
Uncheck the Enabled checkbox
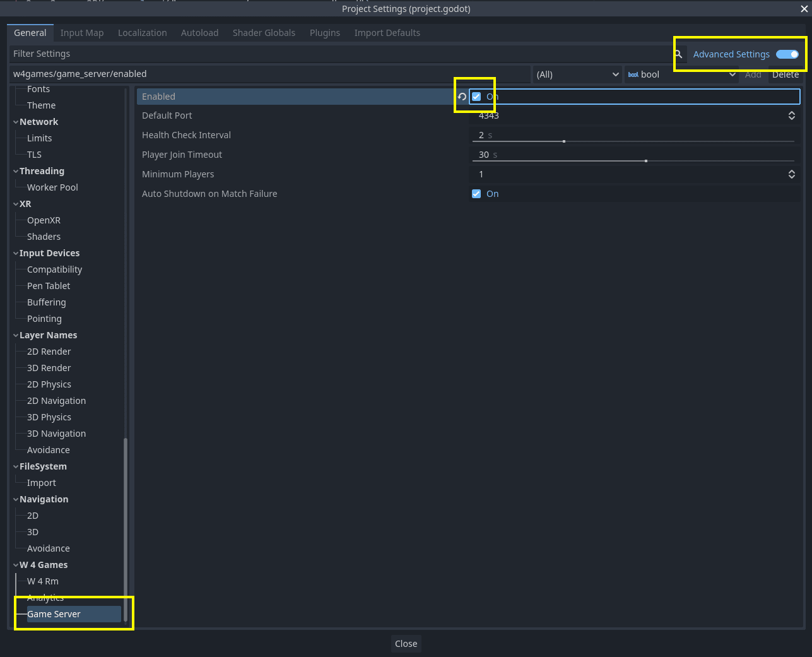pyautogui.click(x=476, y=96)
